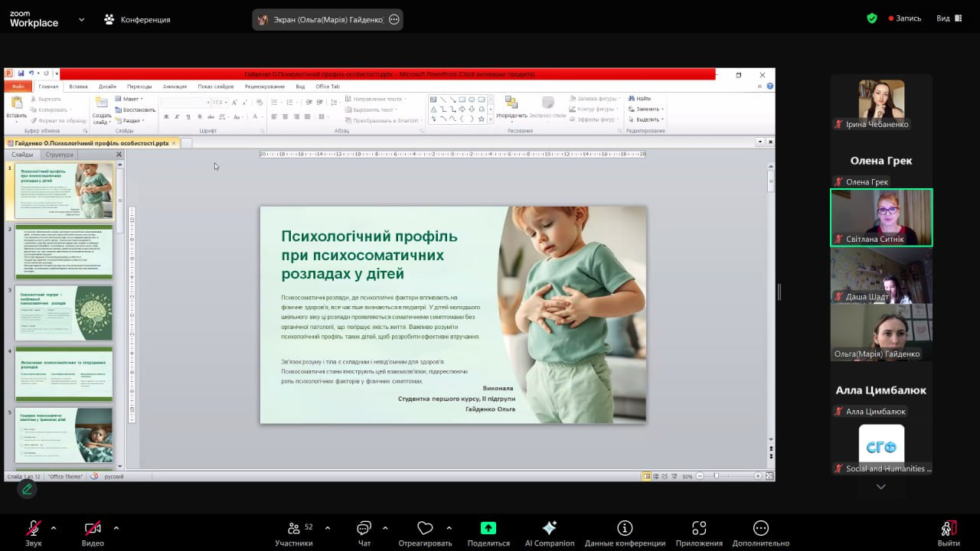Expand audio options arrow beside Звук
The width and height of the screenshot is (980, 551).
click(x=54, y=527)
